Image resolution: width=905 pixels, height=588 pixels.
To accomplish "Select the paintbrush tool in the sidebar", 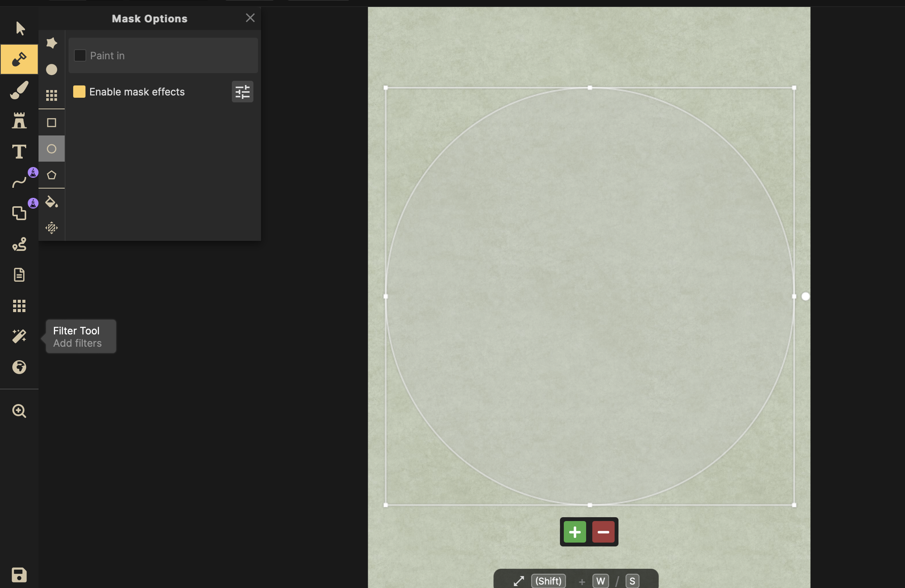I will [x=19, y=90].
